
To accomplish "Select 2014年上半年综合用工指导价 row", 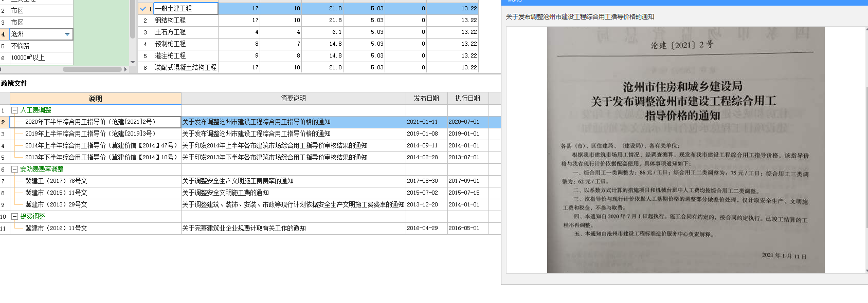I will click(250, 145).
